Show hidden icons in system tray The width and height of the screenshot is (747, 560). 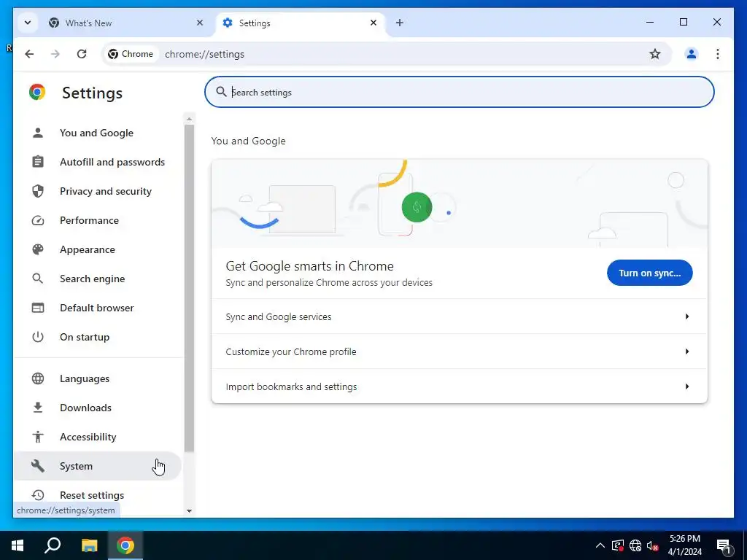pyautogui.click(x=600, y=545)
